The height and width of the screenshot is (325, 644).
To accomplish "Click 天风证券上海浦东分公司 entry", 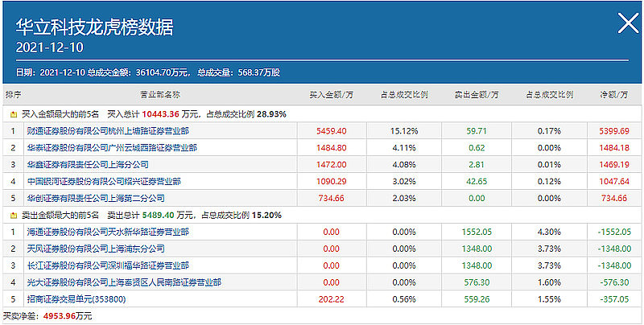I will [96, 249].
